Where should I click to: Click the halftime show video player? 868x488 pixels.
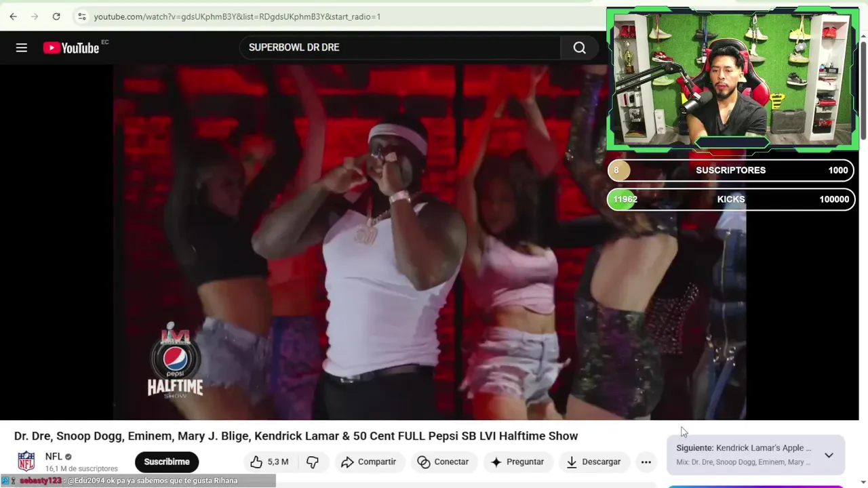click(429, 242)
